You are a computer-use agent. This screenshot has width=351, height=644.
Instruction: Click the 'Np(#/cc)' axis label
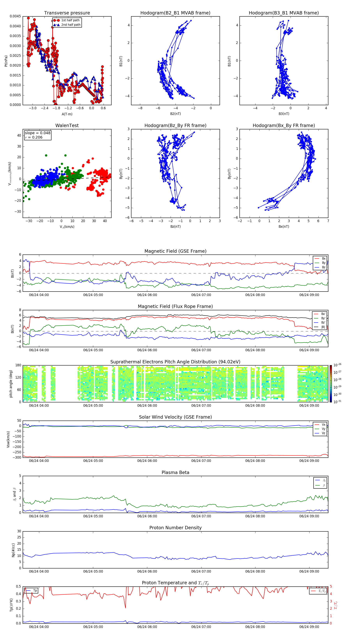point(13,550)
